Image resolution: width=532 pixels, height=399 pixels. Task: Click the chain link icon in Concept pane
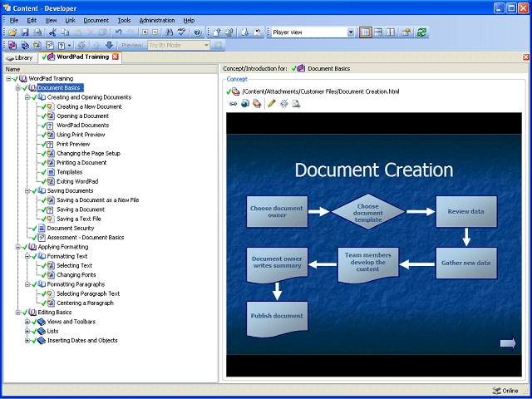coord(233,103)
